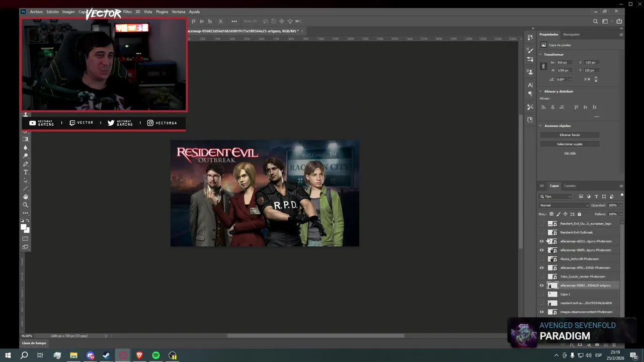Select the Zoom tool
This screenshot has height=362, width=644.
click(x=26, y=205)
